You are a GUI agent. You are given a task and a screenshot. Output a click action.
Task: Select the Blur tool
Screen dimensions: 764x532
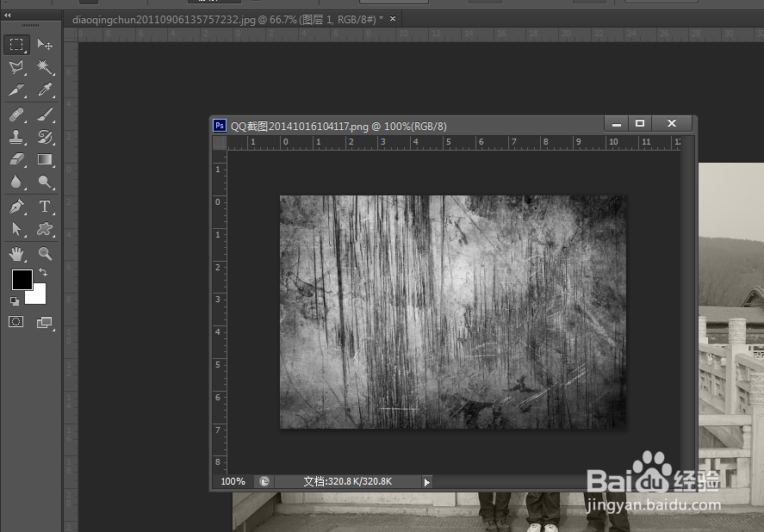coord(16,182)
